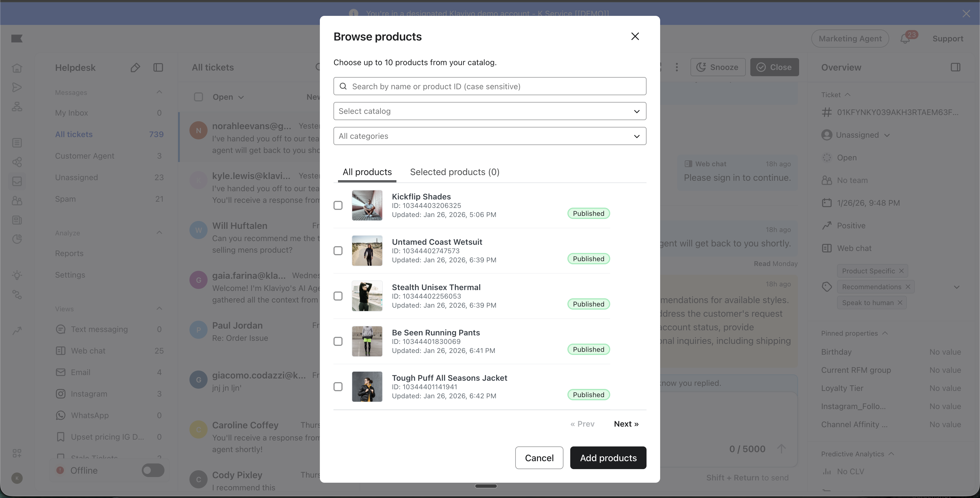This screenshot has width=980, height=498.
Task: Collapse the Helpdesk sidebar panel icon
Action: pos(158,68)
